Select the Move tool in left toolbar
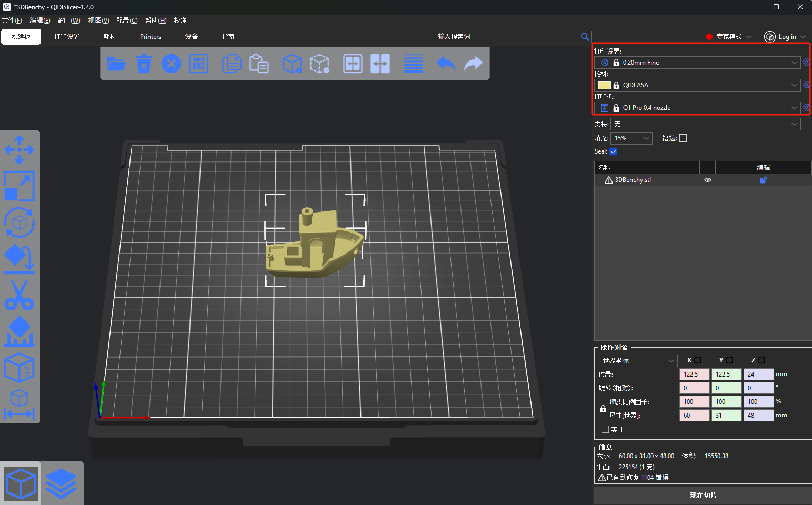812x505 pixels. coord(19,150)
